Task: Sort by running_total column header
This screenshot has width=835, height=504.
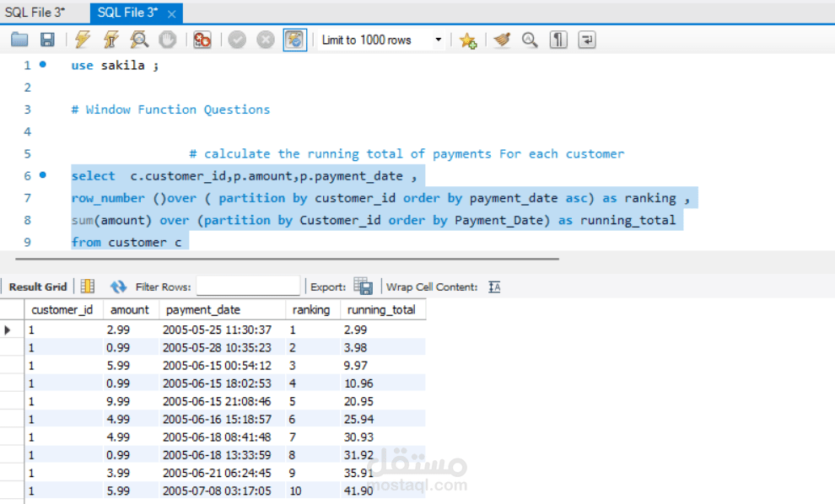Action: click(381, 310)
